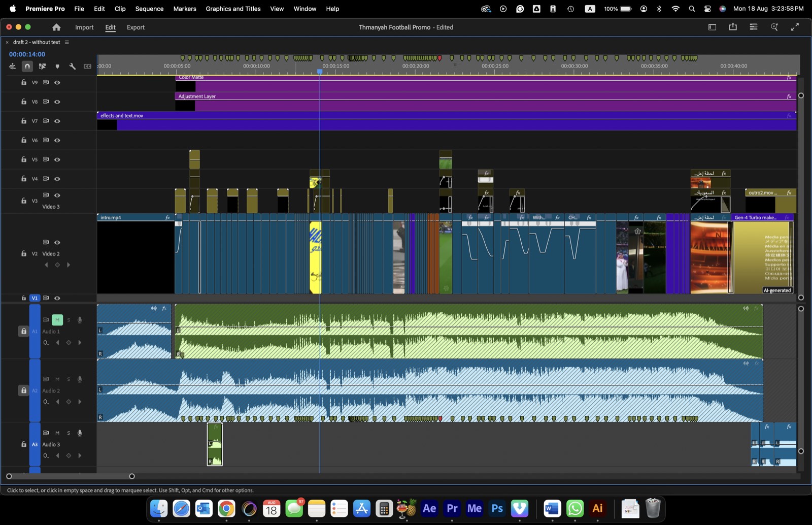Open the Markers menu
The height and width of the screenshot is (525, 812).
[x=185, y=9]
